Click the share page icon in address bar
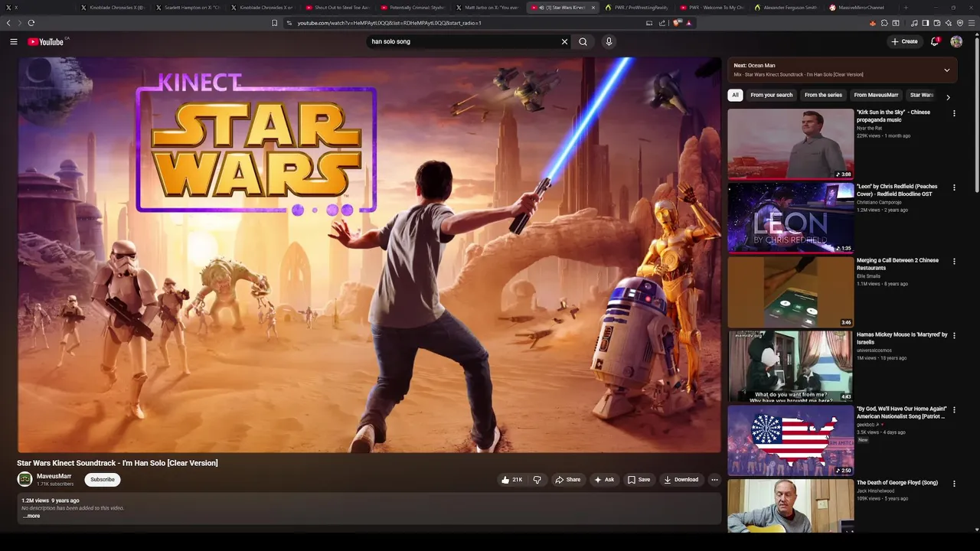Screen dimensions: 980x551 coord(662,23)
